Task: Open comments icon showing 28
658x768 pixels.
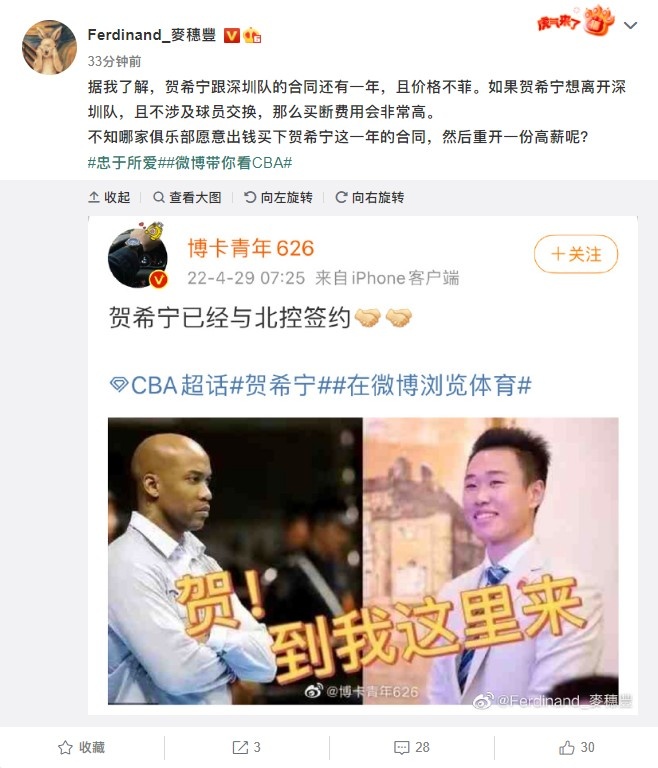Action: tap(412, 747)
